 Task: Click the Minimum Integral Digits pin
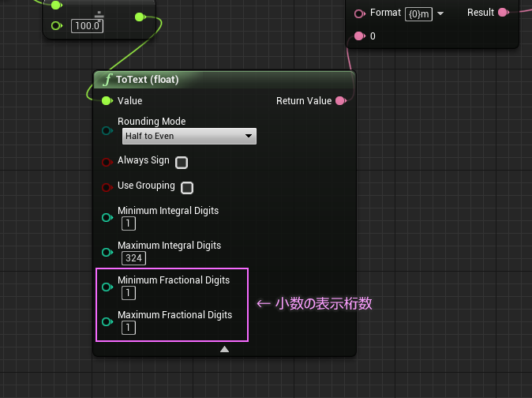107,217
